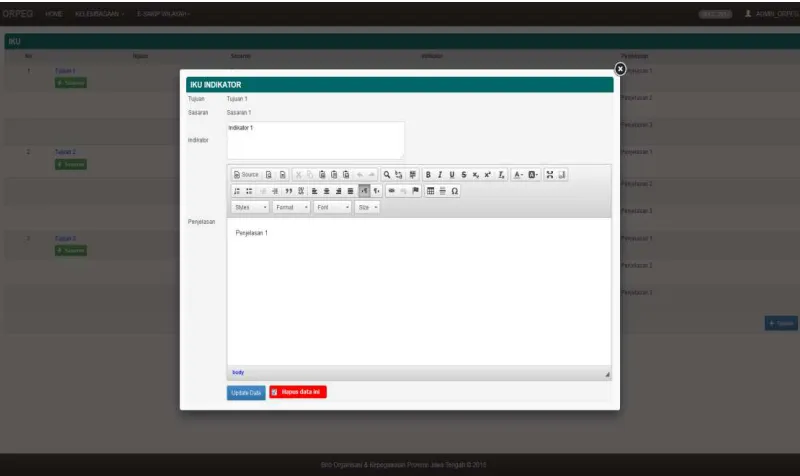Insert an Anchor with flag icon

(x=415, y=191)
